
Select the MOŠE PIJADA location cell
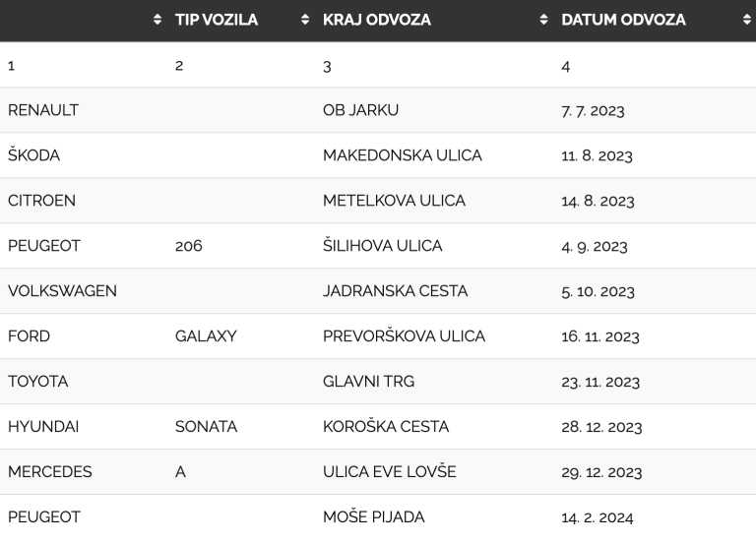click(x=373, y=517)
